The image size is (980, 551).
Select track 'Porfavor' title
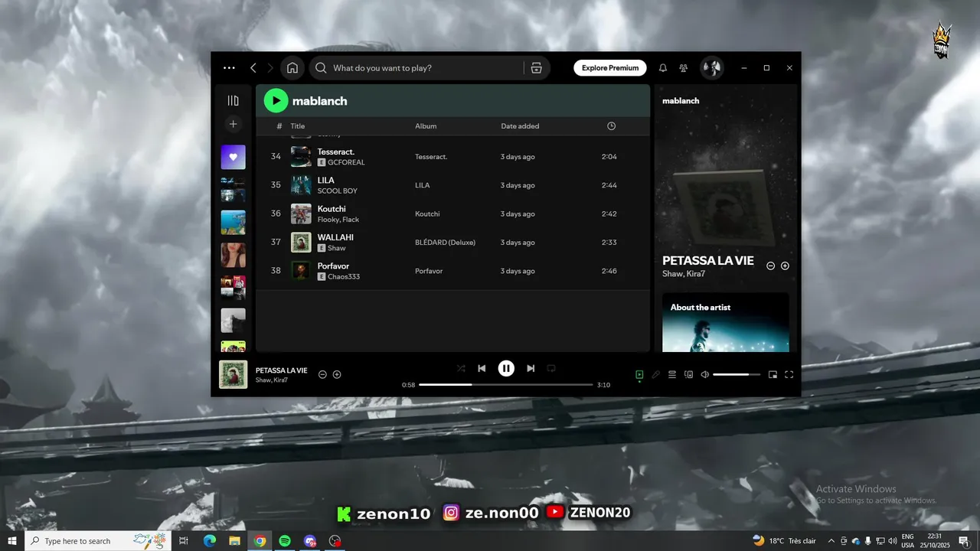333,266
